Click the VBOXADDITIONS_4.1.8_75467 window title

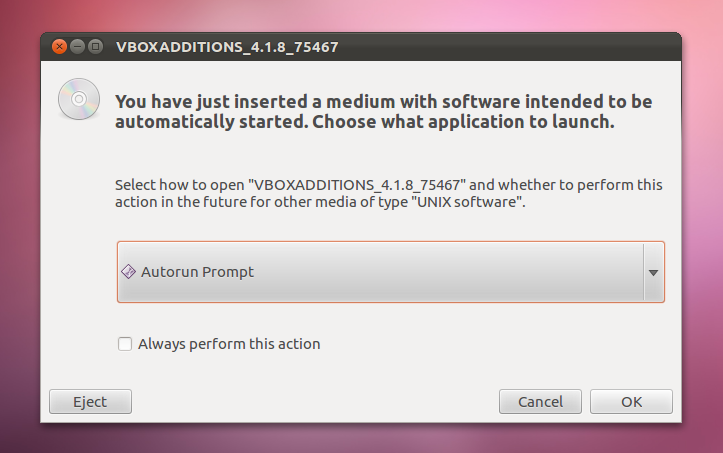point(227,47)
